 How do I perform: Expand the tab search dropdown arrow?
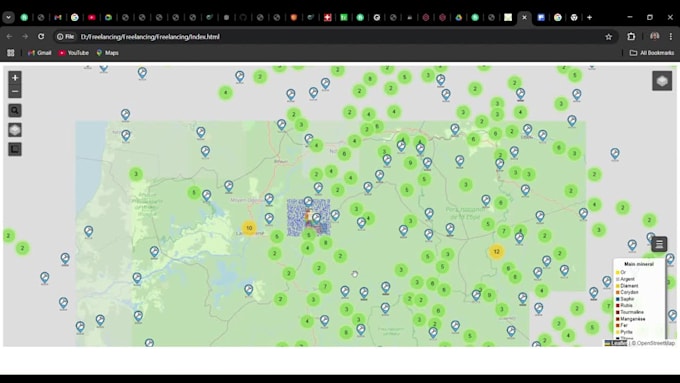pos(8,17)
